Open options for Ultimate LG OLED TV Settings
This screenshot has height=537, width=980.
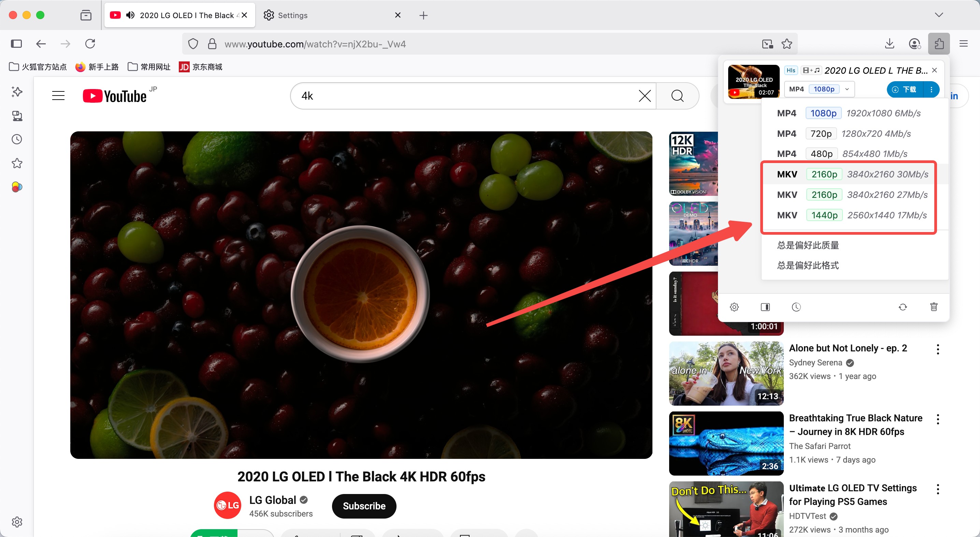click(938, 489)
